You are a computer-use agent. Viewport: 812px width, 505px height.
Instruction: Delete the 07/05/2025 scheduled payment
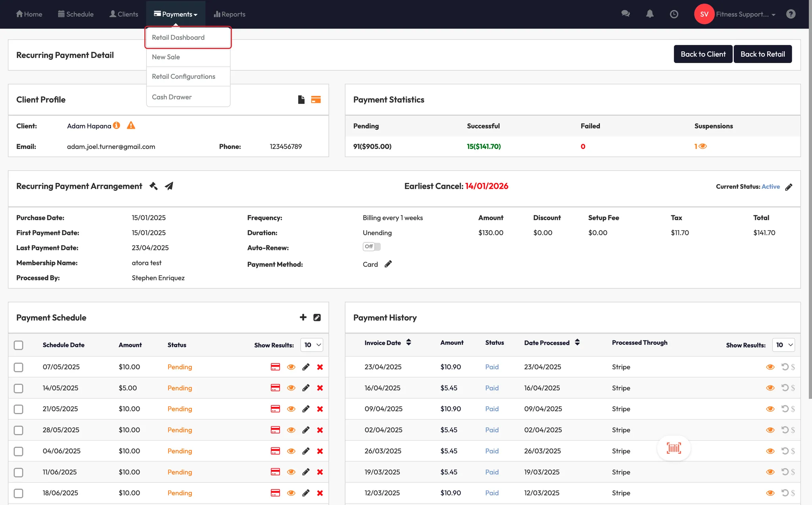coord(320,367)
